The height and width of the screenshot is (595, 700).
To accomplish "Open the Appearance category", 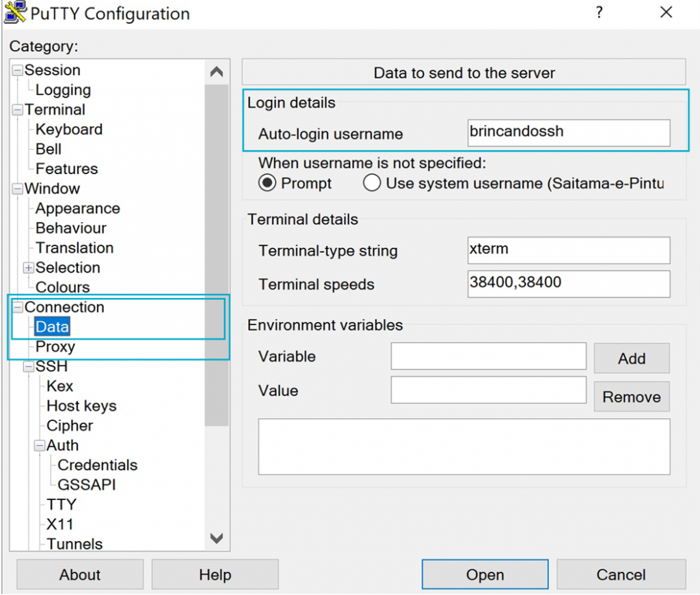I will tap(78, 208).
